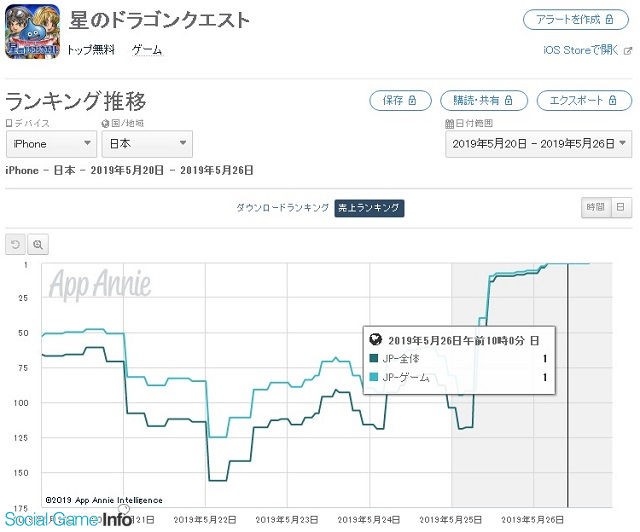Image resolution: width=640 pixels, height=532 pixels.
Task: Click the JP-全体 legend color swatch
Action: pyautogui.click(x=373, y=358)
